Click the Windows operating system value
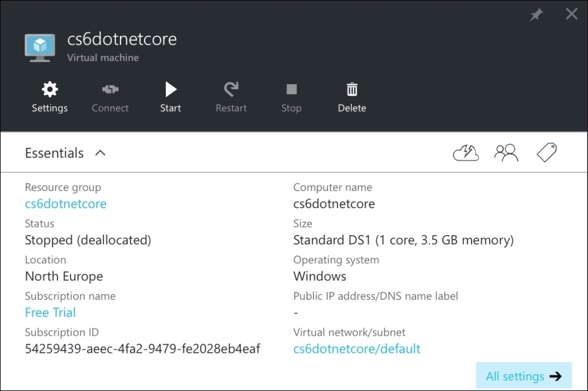 click(319, 276)
